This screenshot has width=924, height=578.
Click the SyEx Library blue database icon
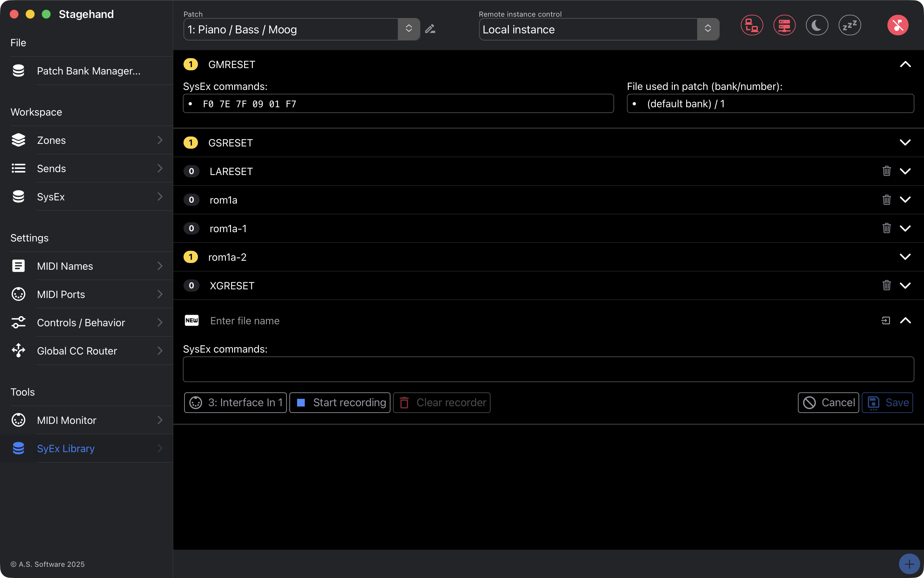click(x=18, y=448)
